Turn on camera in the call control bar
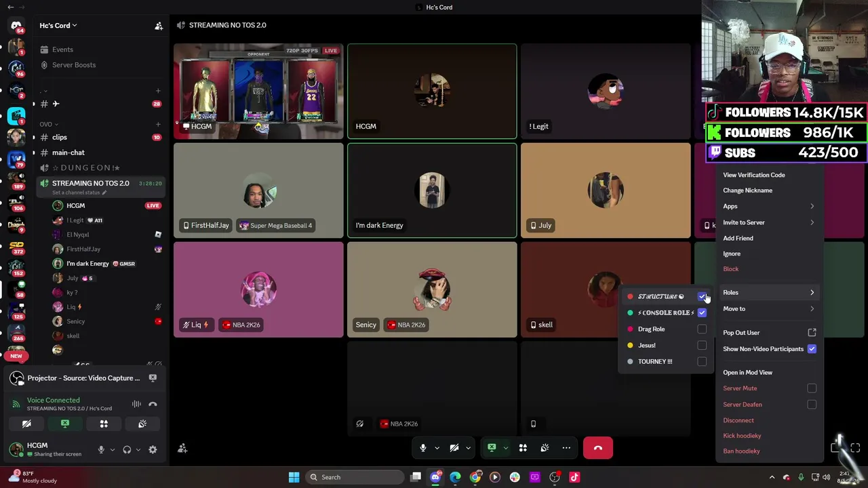868x488 pixels. (454, 448)
